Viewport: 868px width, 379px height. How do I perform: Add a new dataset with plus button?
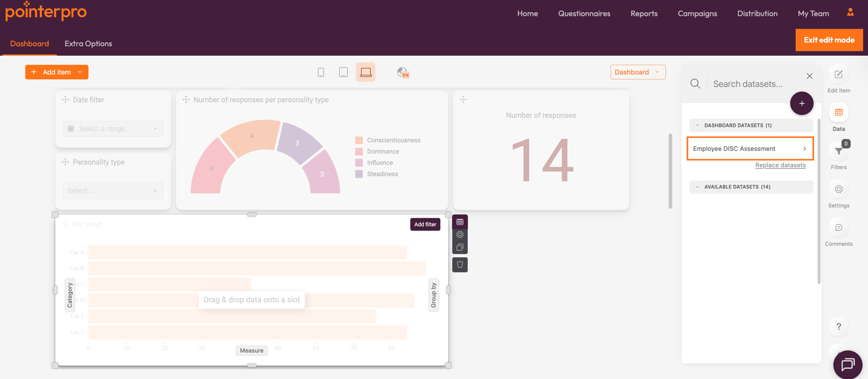point(802,104)
